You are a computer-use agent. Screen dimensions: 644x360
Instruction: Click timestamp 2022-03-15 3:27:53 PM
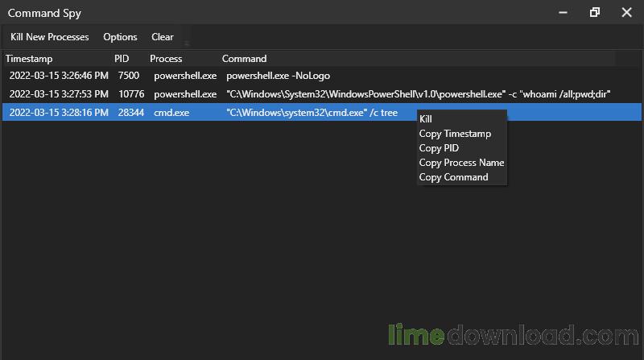coord(59,94)
